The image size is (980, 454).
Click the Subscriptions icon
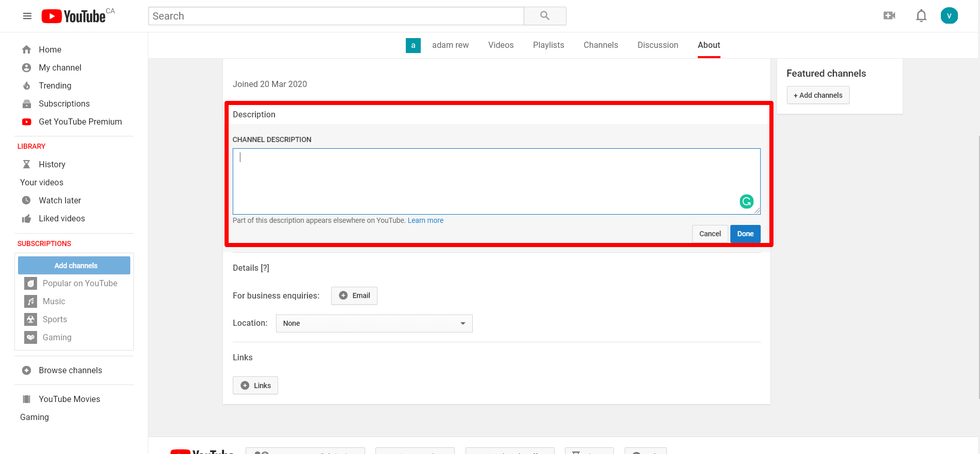[x=27, y=103]
